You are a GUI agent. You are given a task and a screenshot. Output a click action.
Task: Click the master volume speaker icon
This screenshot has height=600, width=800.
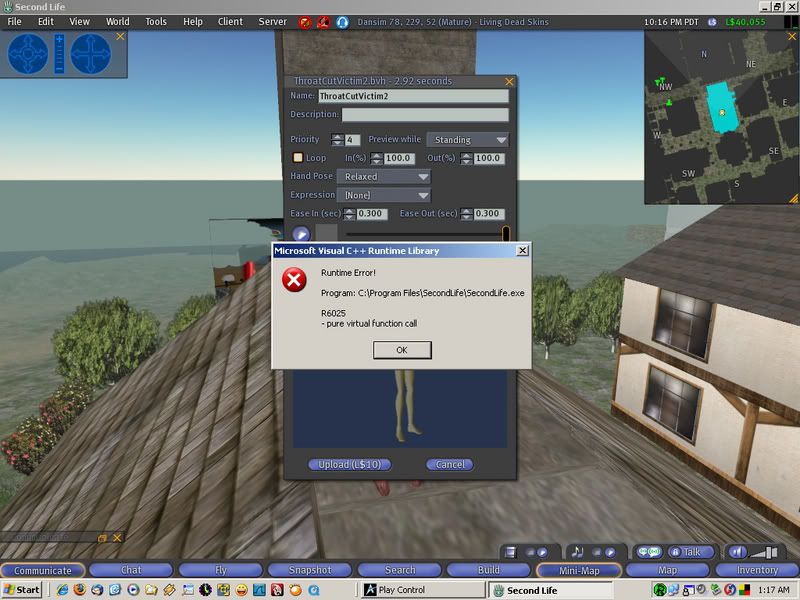737,552
